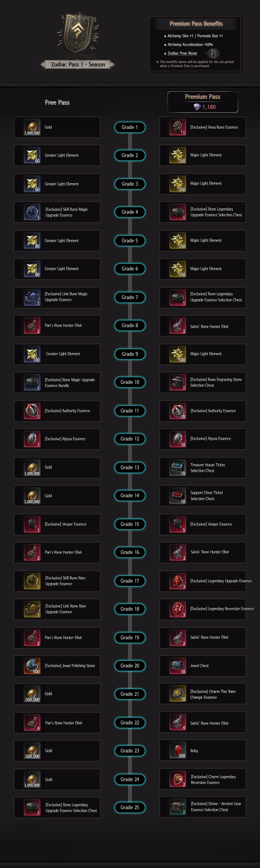Click the Free Pass column header
Image resolution: width=260 pixels, height=868 pixels.
pyautogui.click(x=57, y=102)
